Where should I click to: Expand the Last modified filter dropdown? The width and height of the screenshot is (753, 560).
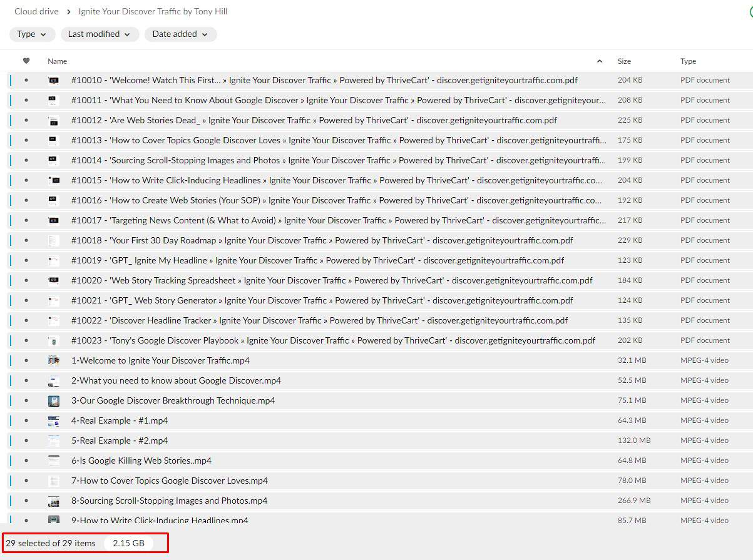pos(100,34)
